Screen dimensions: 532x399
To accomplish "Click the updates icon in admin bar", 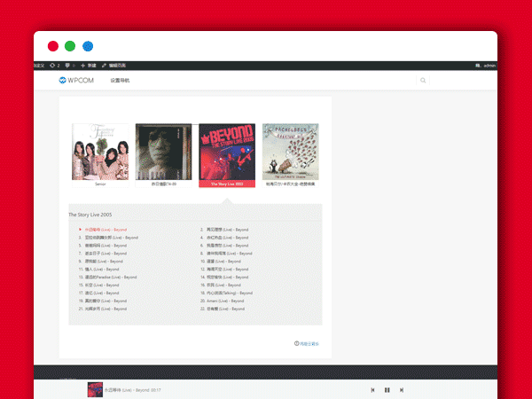I will point(54,66).
